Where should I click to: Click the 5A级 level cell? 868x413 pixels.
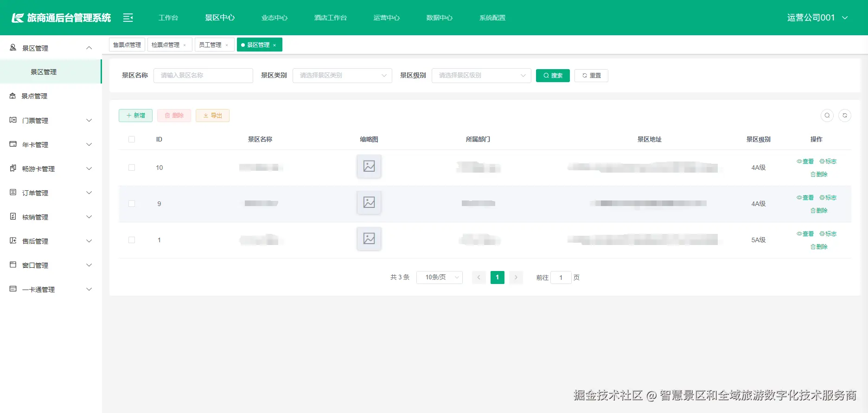(759, 240)
